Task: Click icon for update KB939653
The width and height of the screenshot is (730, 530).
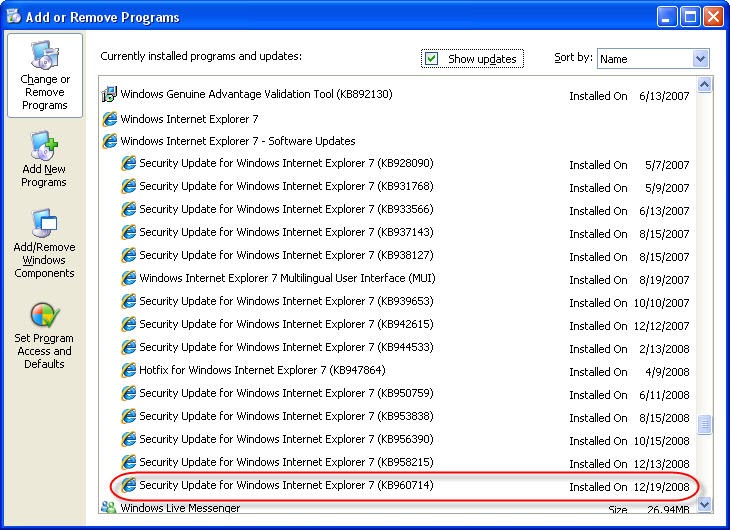Action: pos(128,301)
